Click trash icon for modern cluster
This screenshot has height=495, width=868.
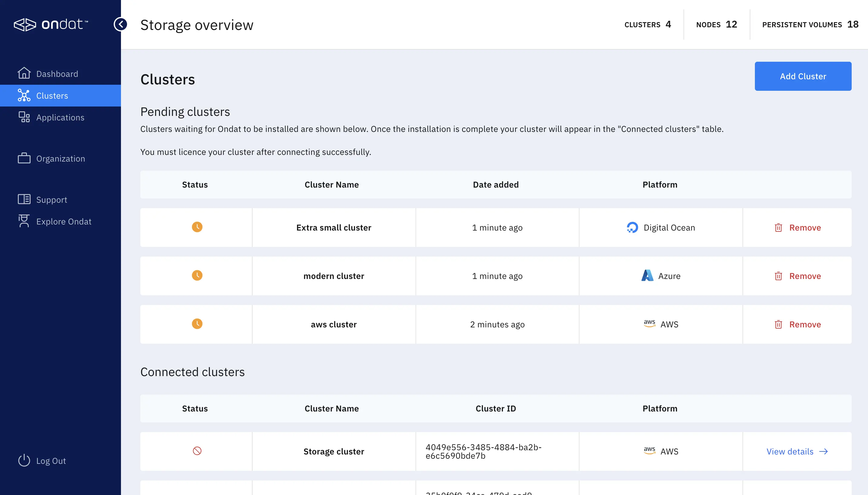coord(778,276)
